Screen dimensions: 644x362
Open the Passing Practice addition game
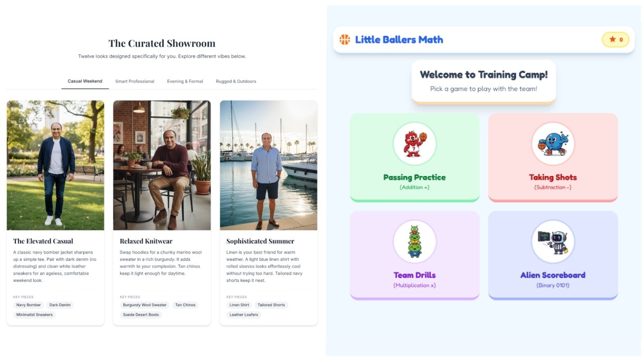(x=415, y=157)
